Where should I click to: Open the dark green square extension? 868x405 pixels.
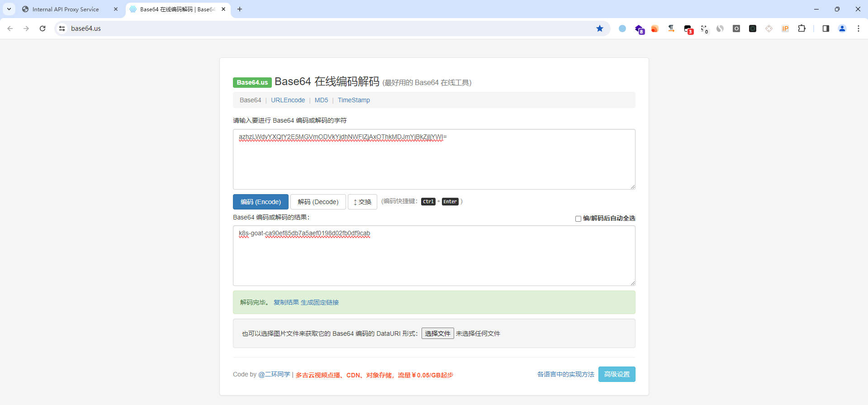coord(753,29)
